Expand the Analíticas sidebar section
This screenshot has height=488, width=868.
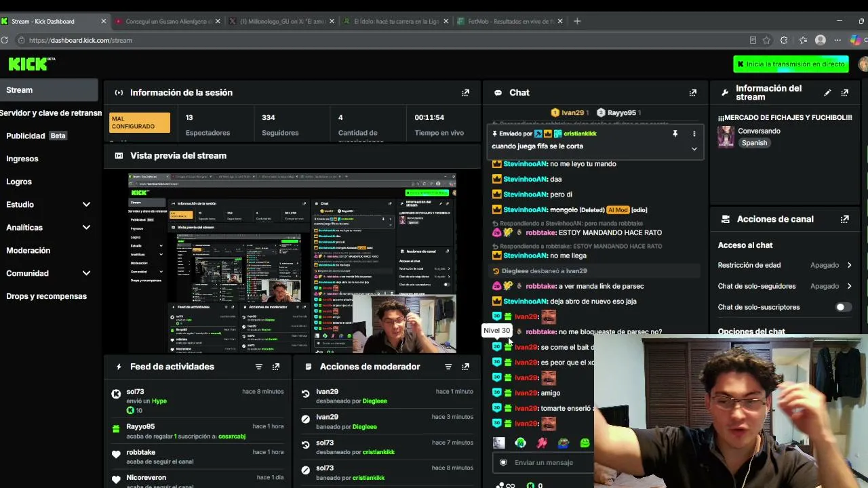[x=86, y=228]
